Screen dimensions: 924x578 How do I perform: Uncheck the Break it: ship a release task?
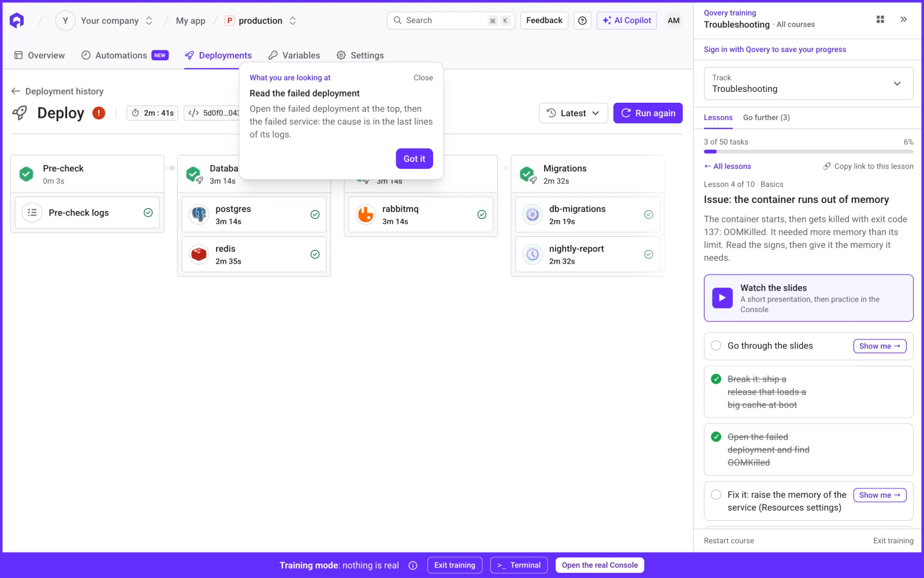[716, 379]
